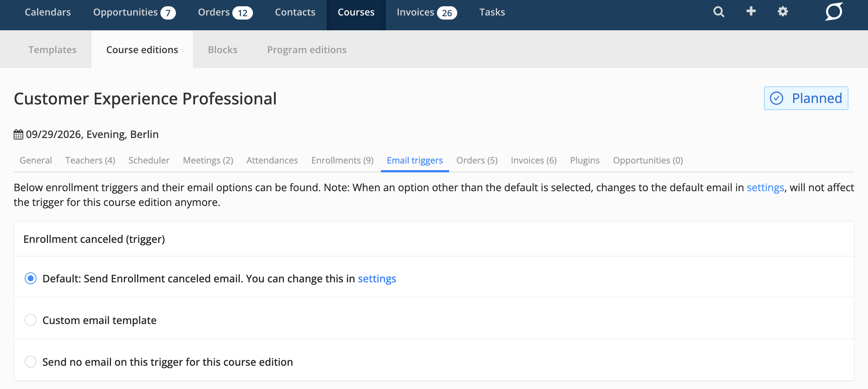Select the Course editions sub-tab
This screenshot has height=389, width=868.
point(142,50)
